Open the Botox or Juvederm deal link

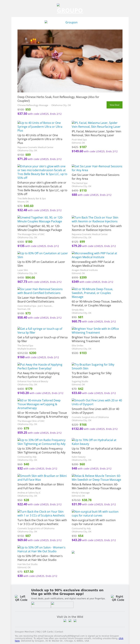click(40, 126)
